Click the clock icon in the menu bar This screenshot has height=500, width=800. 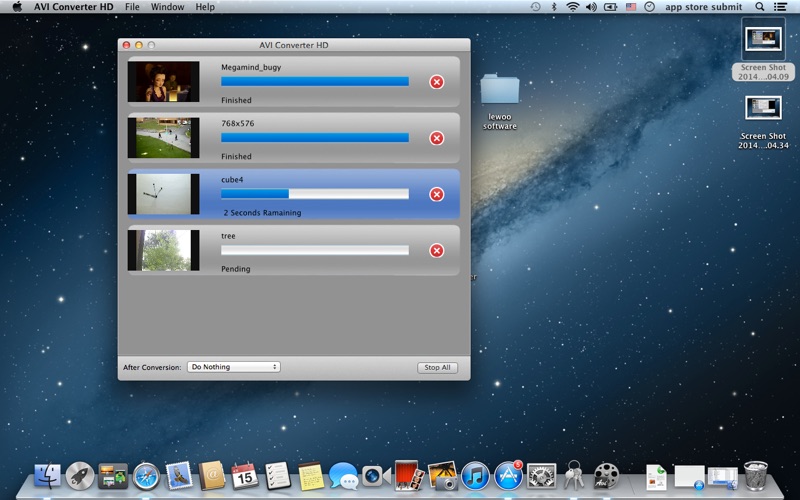coord(649,7)
